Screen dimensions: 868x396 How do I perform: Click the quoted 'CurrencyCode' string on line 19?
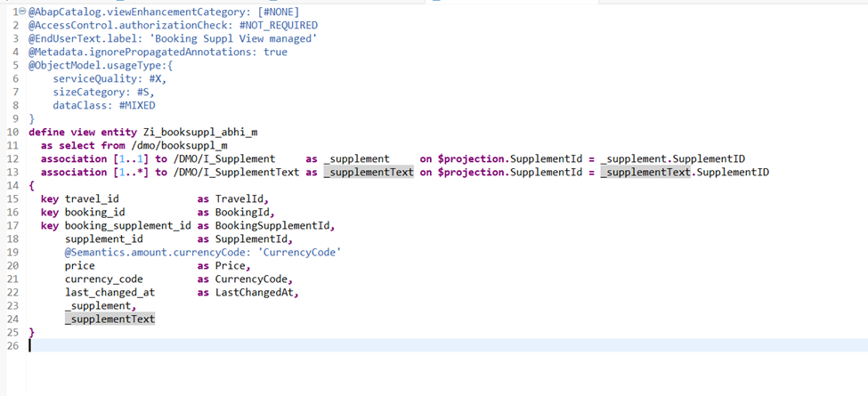[x=299, y=252]
